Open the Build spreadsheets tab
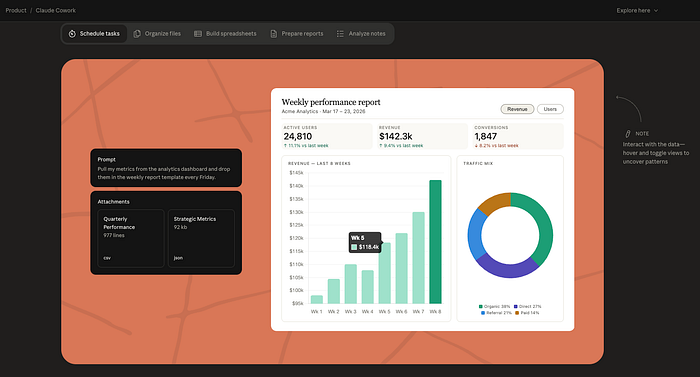 point(225,34)
